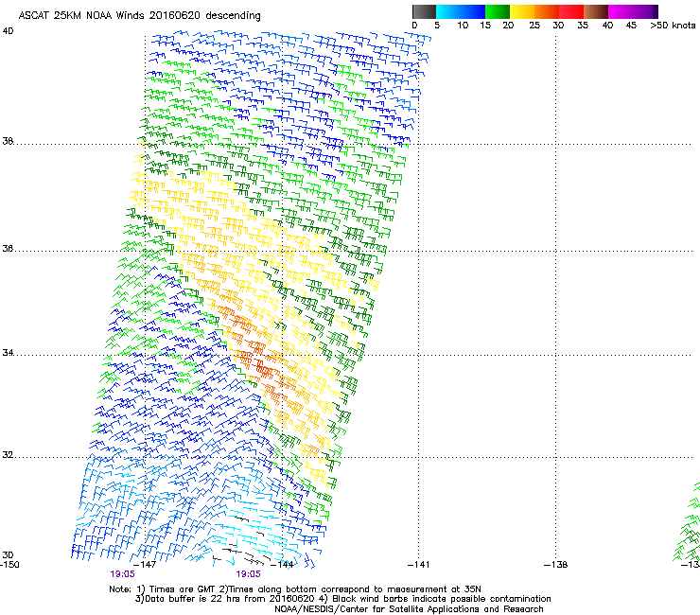Click the yellow 20-25 knots legend swatch
Viewport: 700px width, 615px height.
pos(522,11)
